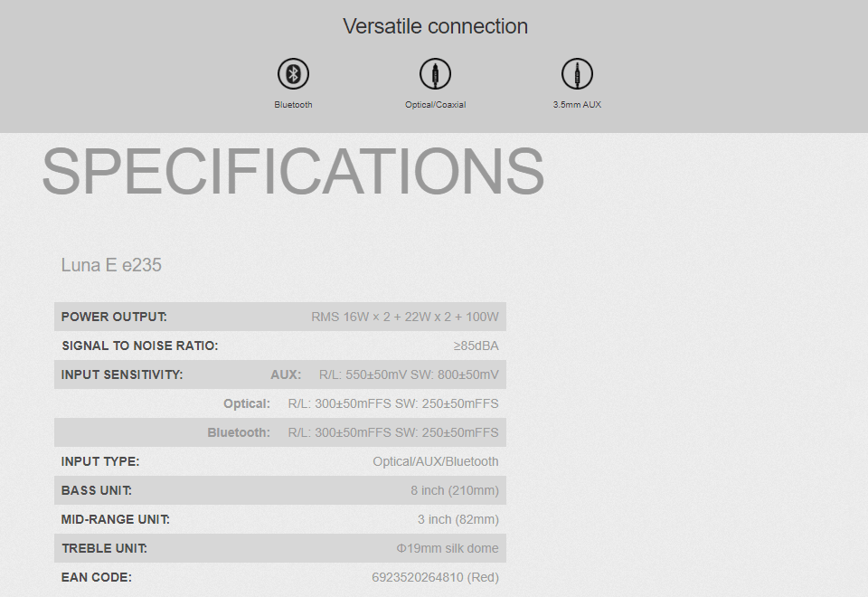Select the Luna E e235 model name
This screenshot has height=597, width=868.
point(111,265)
